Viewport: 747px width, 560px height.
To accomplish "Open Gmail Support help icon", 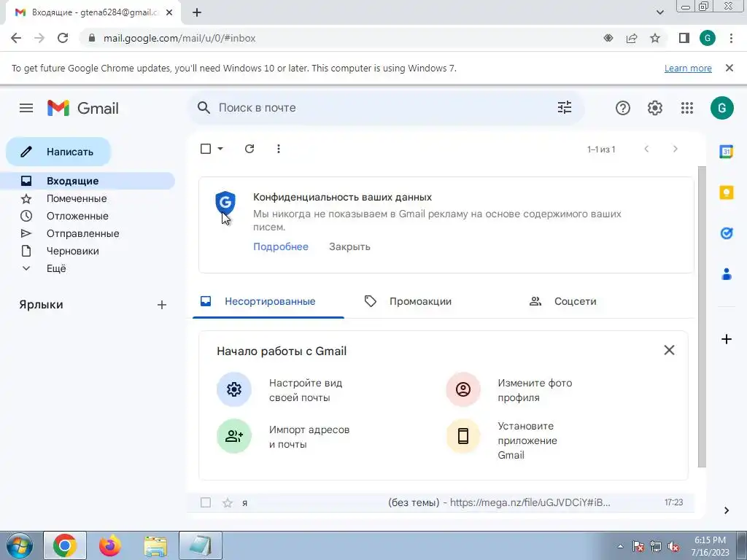I will (x=623, y=108).
